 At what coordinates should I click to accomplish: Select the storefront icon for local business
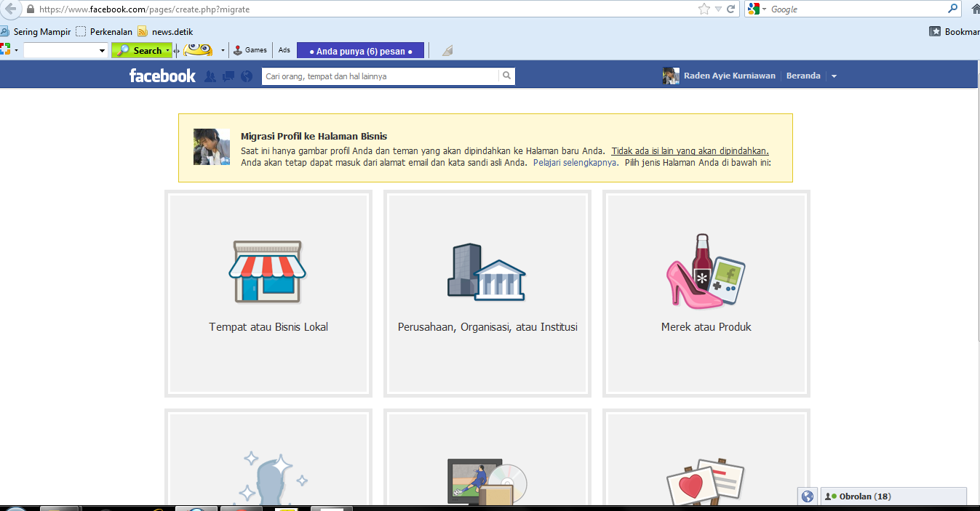[x=268, y=272]
